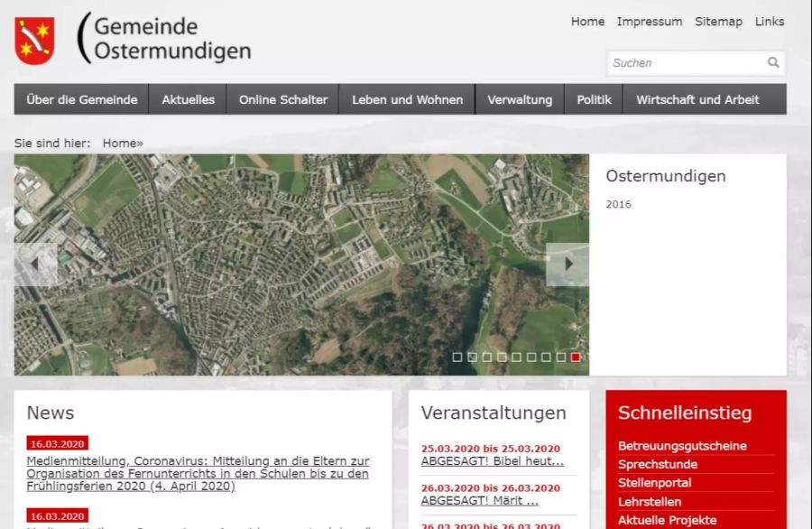Open the Über die Gemeinde menu
The image size is (812, 529).
click(x=82, y=99)
